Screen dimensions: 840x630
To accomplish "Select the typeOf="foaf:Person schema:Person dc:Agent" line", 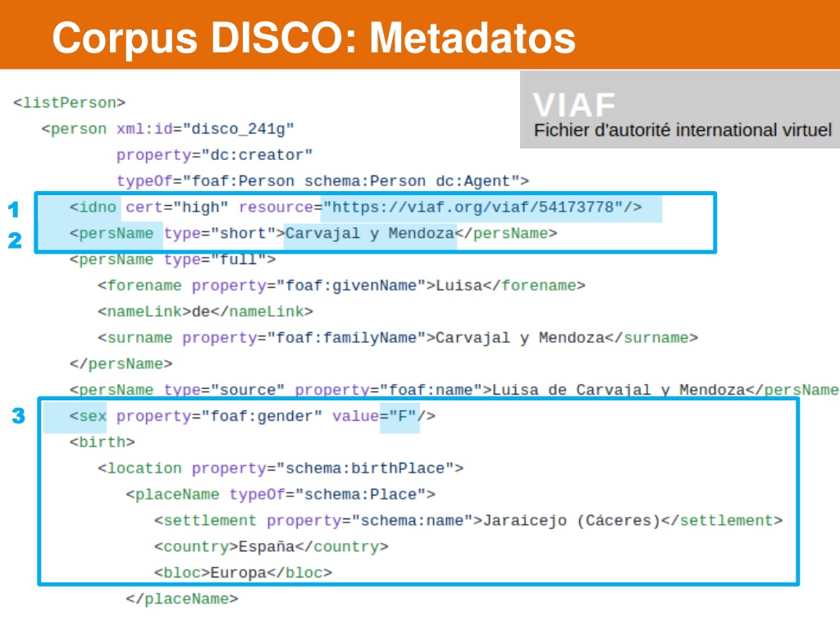I will [x=322, y=181].
